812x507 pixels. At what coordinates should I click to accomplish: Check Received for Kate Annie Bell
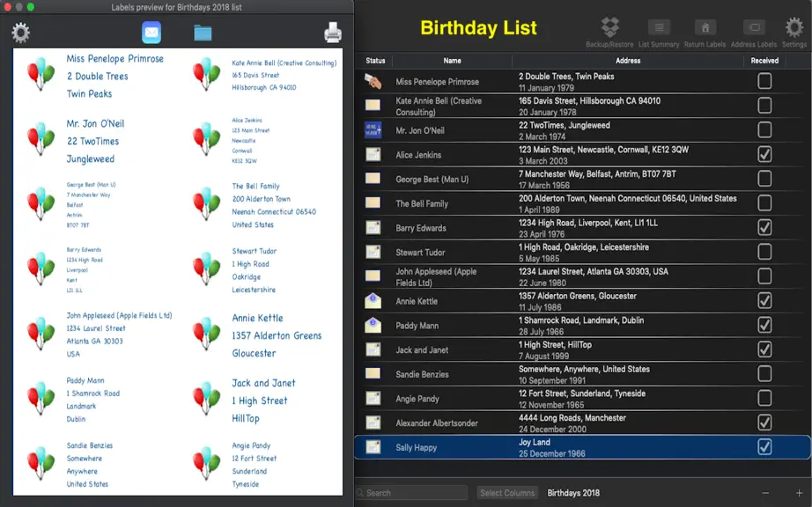pyautogui.click(x=764, y=105)
